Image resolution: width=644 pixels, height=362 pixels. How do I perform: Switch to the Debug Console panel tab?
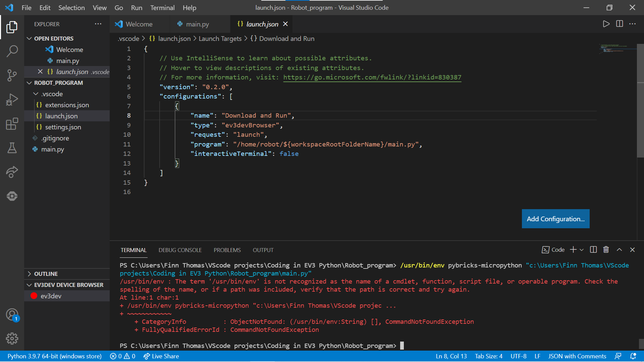tap(180, 250)
